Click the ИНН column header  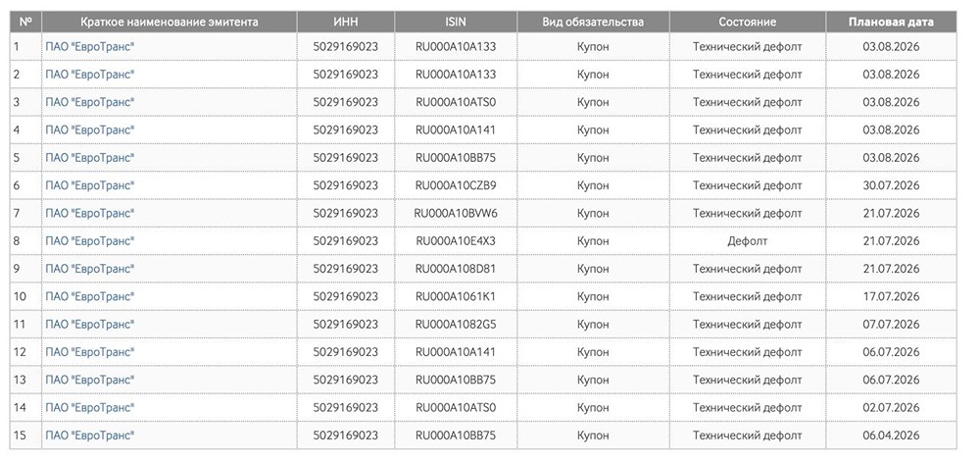coord(346,22)
